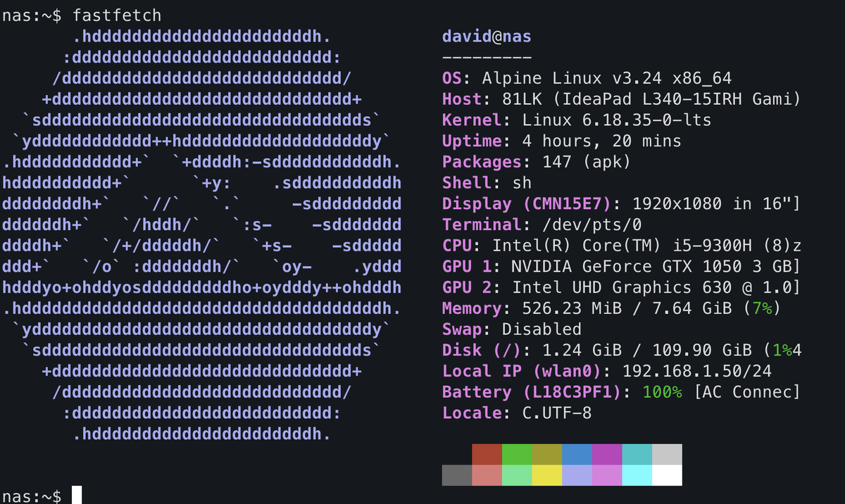Click the Host line with IdeaPad L340-15IRH
This screenshot has width=845, height=504.
pos(622,99)
